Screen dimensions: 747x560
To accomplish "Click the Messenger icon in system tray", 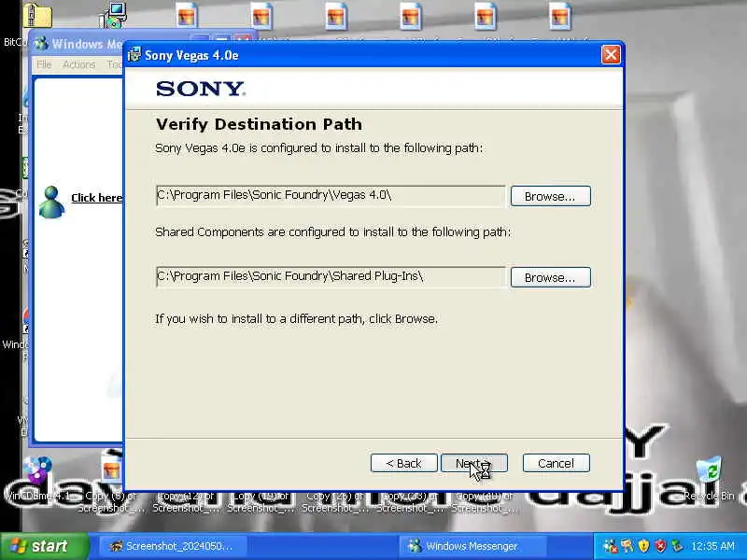I will point(610,546).
